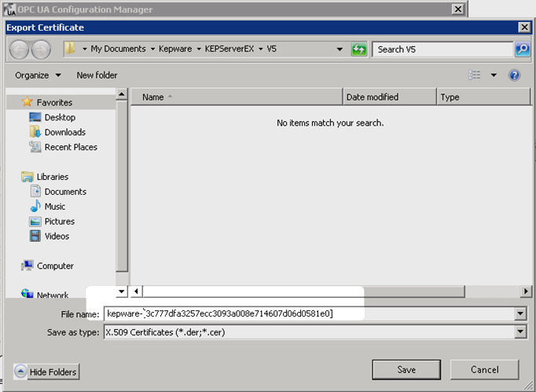Select Documents under Libraries
The width and height of the screenshot is (536, 392).
pos(65,192)
